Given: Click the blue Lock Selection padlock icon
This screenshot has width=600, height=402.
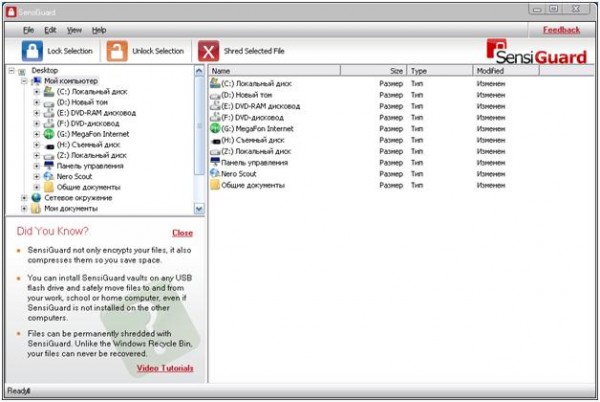Looking at the screenshot, I should [32, 51].
